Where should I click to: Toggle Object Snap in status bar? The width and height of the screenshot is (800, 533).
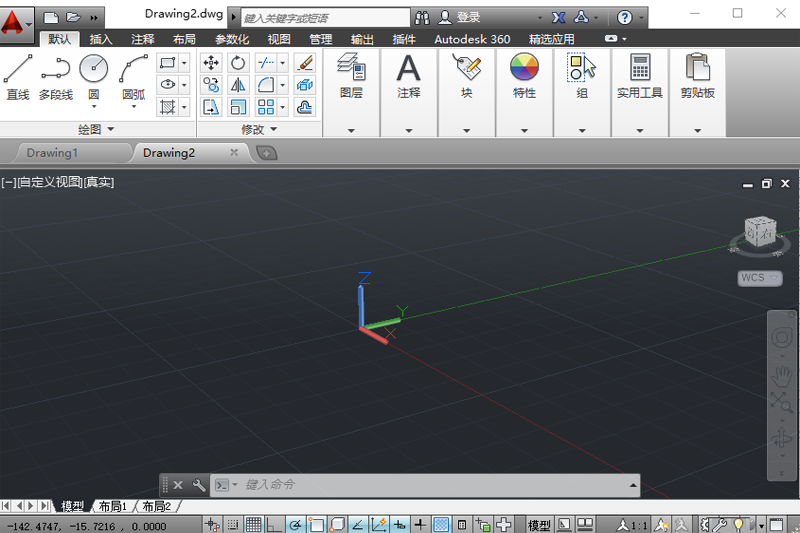coord(316,524)
